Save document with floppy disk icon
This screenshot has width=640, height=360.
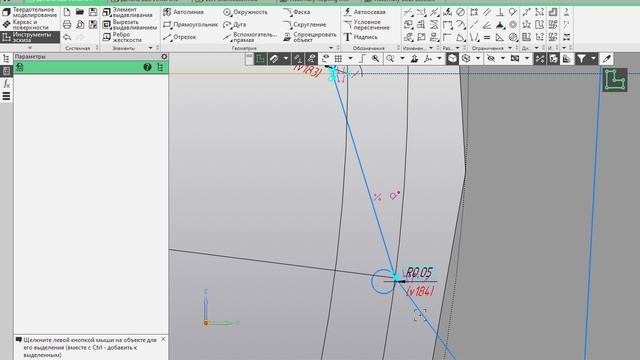93,12
